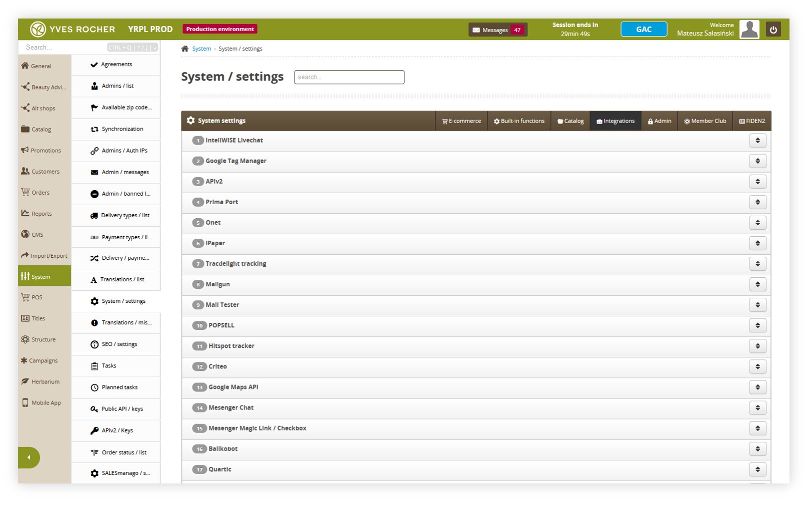
Task: Open Campaigns sidebar section
Action: [44, 361]
